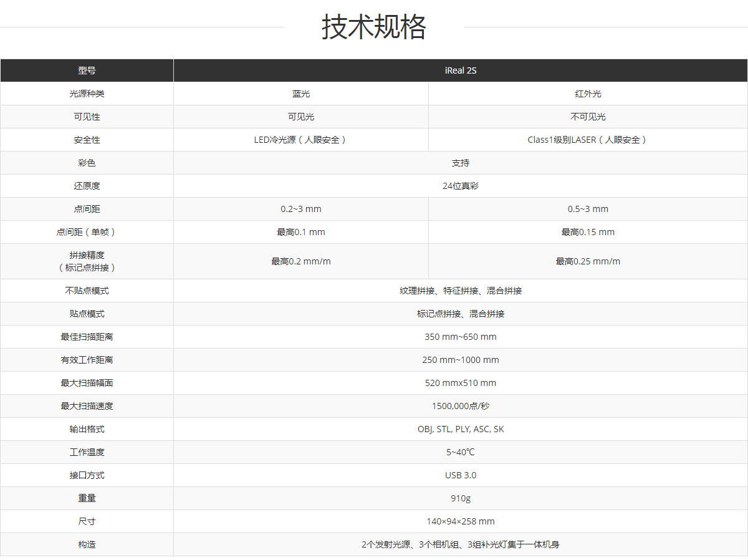
Task: Click the 350 mm~650 mm scan distance
Action: pyautogui.click(x=460, y=337)
